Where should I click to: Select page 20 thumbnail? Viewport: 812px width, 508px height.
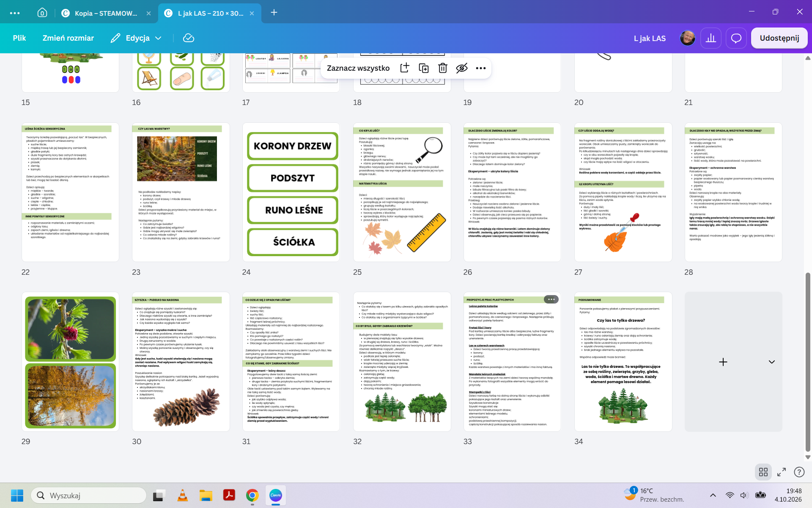[623, 73]
